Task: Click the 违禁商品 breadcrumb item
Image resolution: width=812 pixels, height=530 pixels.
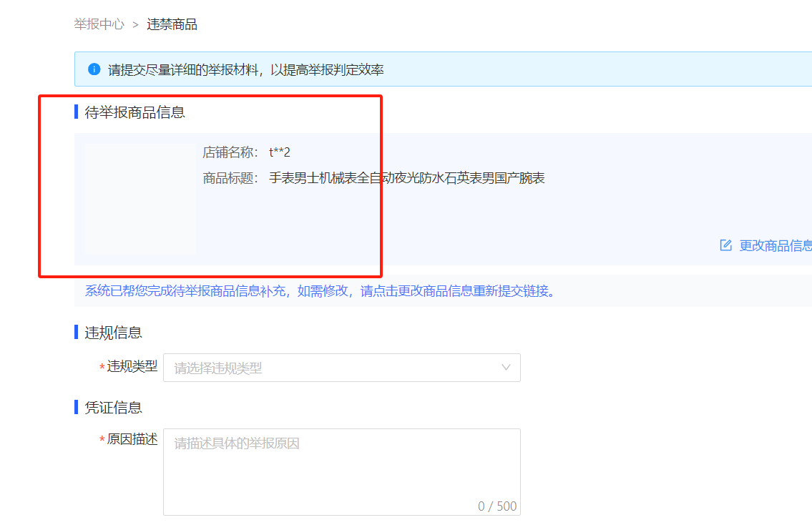Action: (172, 24)
